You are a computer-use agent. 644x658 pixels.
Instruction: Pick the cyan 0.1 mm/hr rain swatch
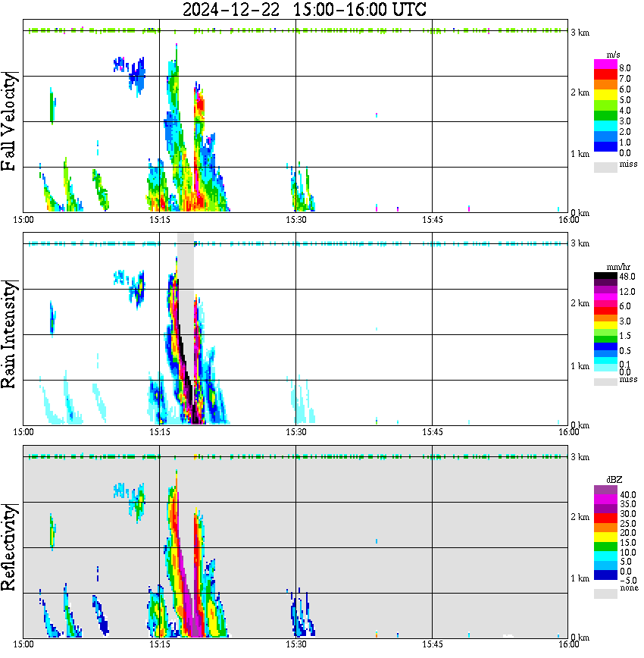[x=605, y=361]
